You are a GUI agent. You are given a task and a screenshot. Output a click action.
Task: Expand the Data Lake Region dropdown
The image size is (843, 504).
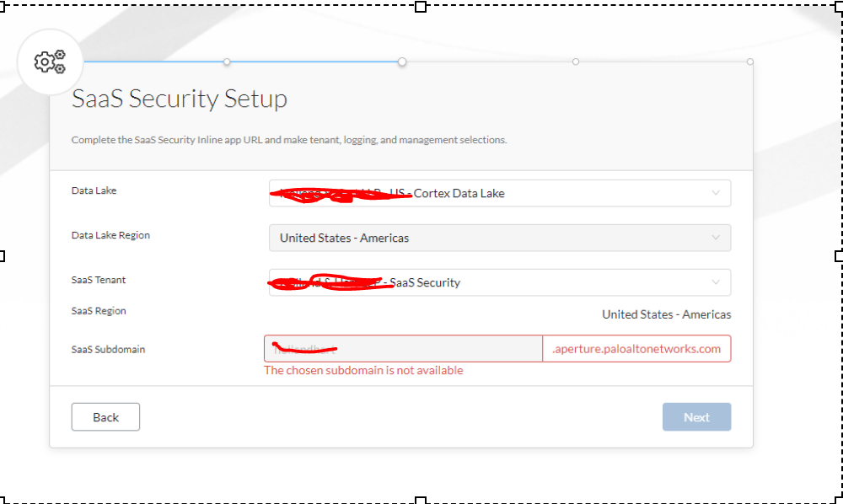(499, 238)
